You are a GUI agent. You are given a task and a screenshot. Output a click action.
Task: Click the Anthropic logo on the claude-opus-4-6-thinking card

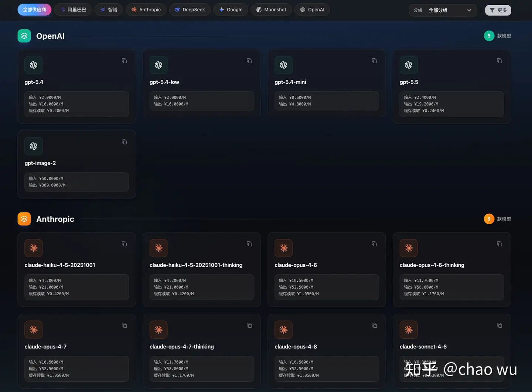click(x=409, y=248)
